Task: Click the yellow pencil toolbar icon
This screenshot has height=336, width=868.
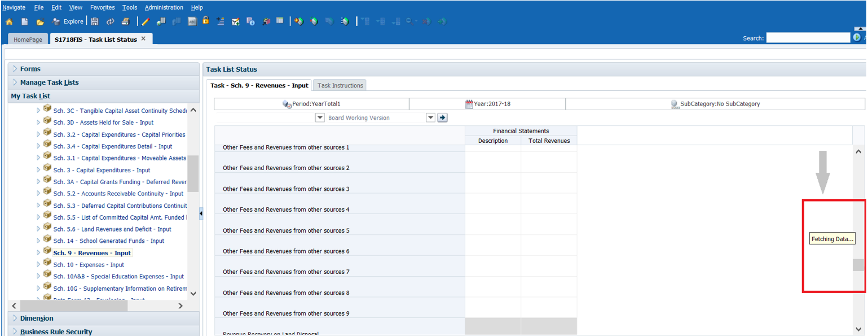Action: click(146, 21)
